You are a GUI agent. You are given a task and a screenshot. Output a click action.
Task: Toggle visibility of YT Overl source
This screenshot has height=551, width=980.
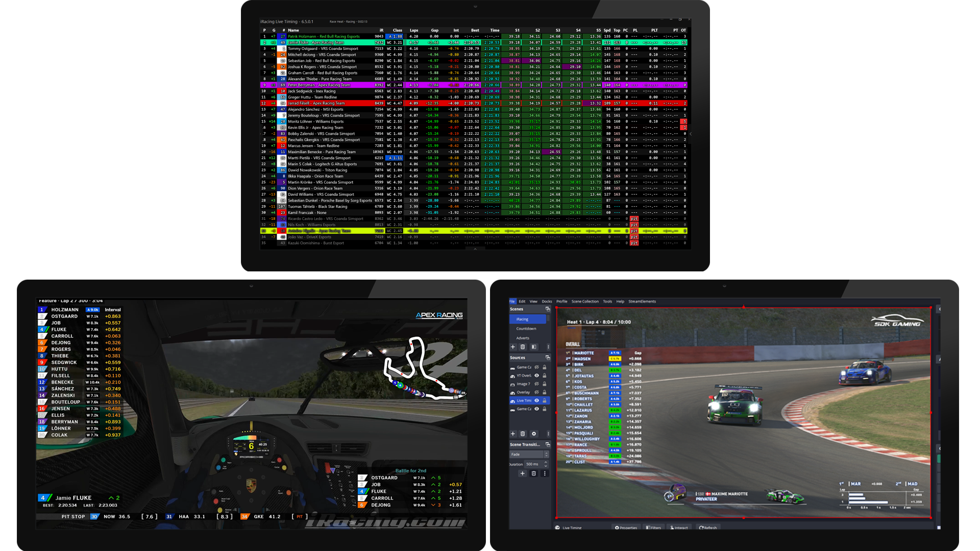536,375
